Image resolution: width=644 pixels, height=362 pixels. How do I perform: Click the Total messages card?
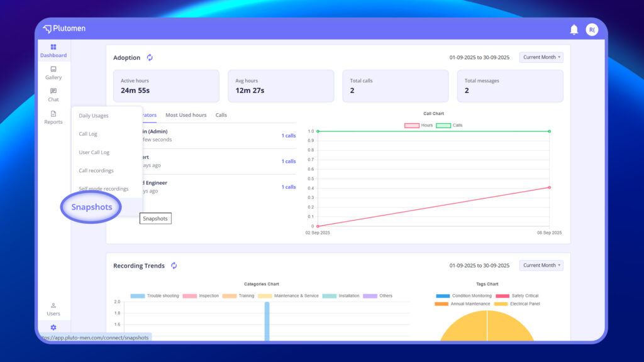pyautogui.click(x=510, y=85)
